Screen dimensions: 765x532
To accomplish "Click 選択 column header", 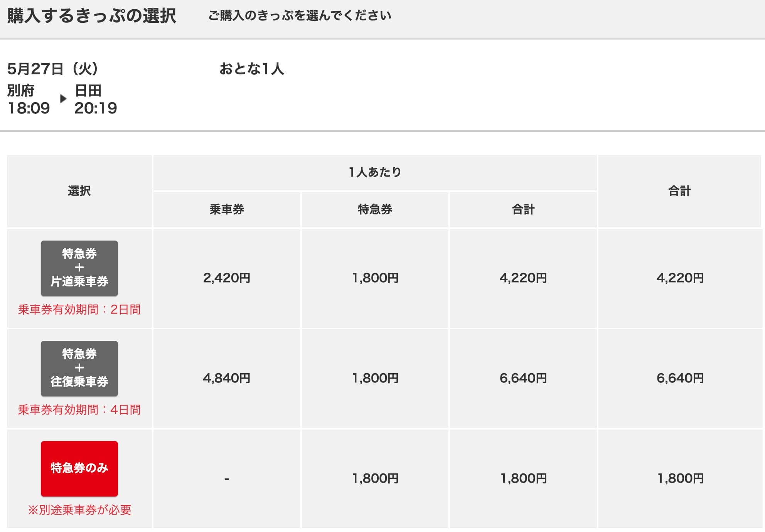I will [x=79, y=191].
